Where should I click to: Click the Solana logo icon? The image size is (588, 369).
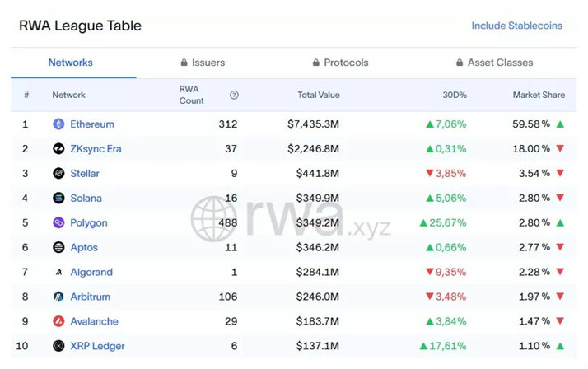(x=58, y=198)
